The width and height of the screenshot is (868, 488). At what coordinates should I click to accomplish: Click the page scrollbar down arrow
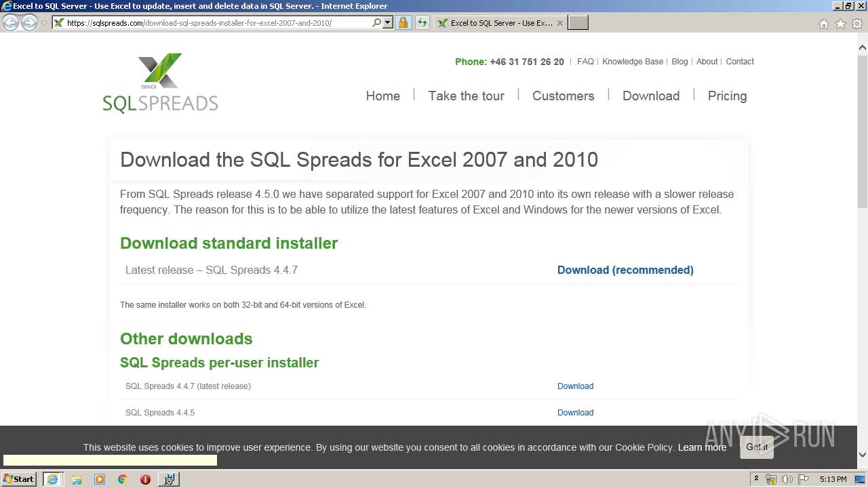tap(863, 455)
